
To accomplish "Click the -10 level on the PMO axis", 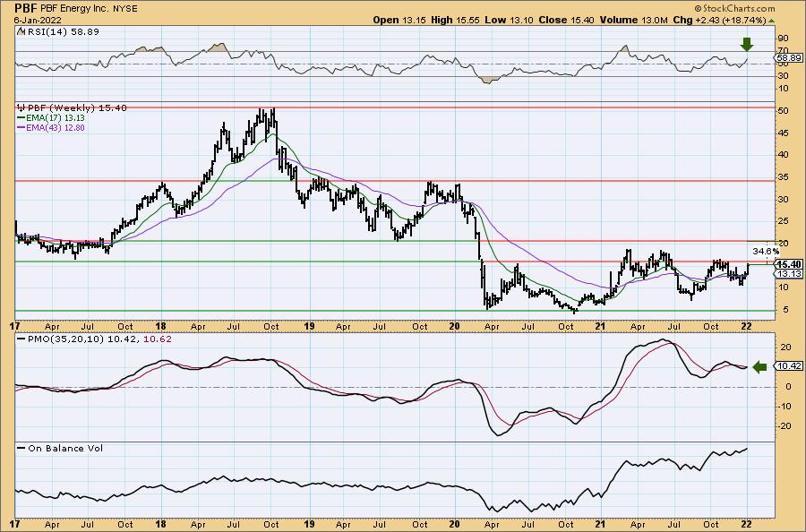I will 785,406.
